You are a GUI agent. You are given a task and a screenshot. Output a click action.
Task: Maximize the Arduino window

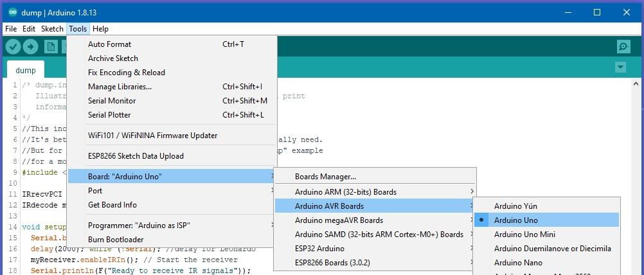[x=597, y=12]
